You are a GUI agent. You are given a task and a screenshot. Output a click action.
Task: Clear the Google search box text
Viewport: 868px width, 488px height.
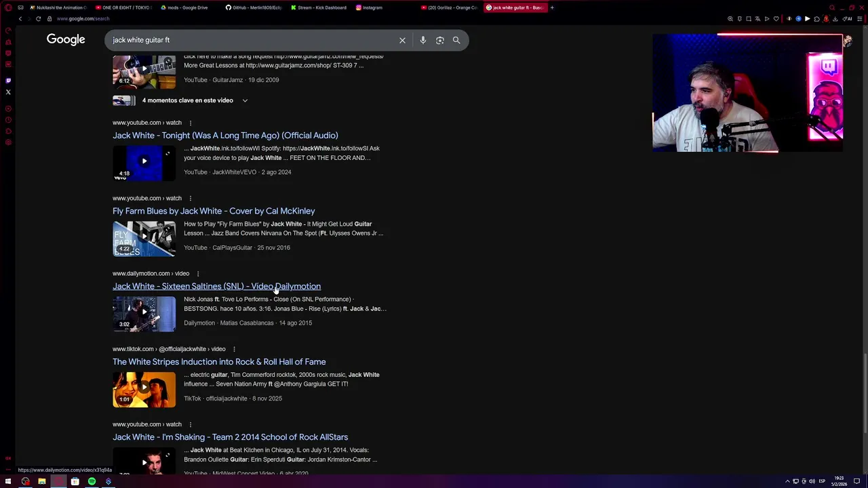pos(402,40)
